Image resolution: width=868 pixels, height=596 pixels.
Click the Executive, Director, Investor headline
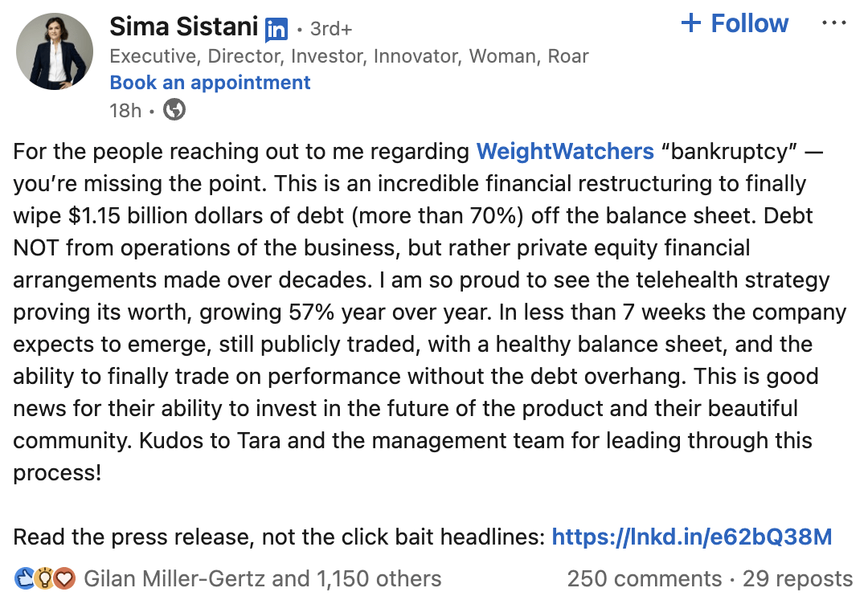coord(349,56)
